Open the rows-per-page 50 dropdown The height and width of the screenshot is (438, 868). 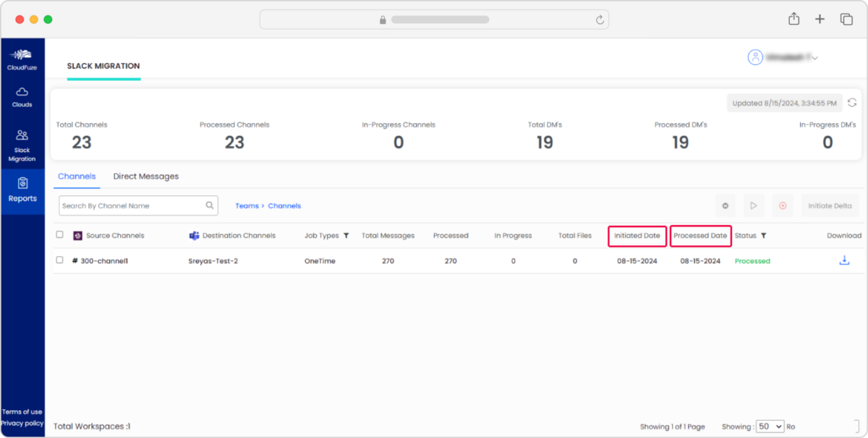(x=770, y=426)
